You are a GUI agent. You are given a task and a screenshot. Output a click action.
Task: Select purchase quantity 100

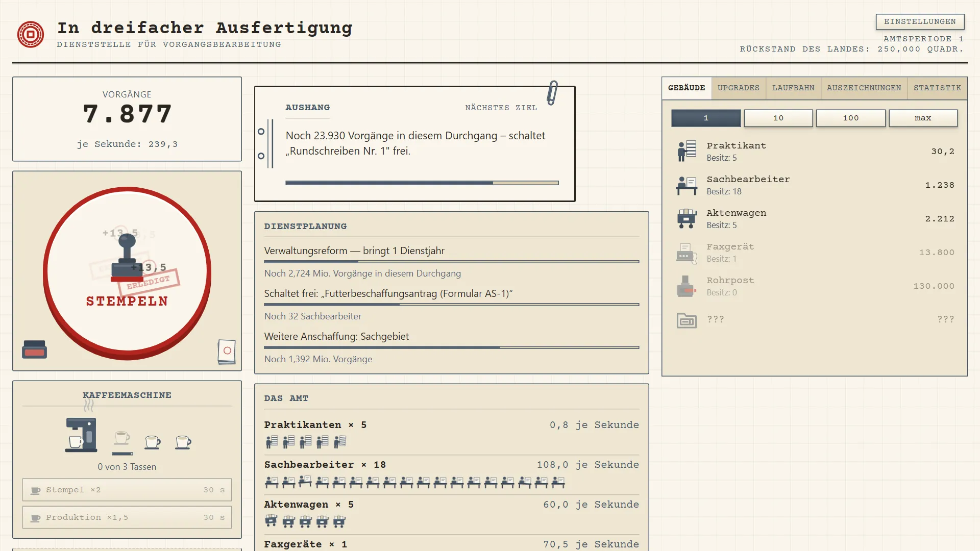click(x=851, y=118)
